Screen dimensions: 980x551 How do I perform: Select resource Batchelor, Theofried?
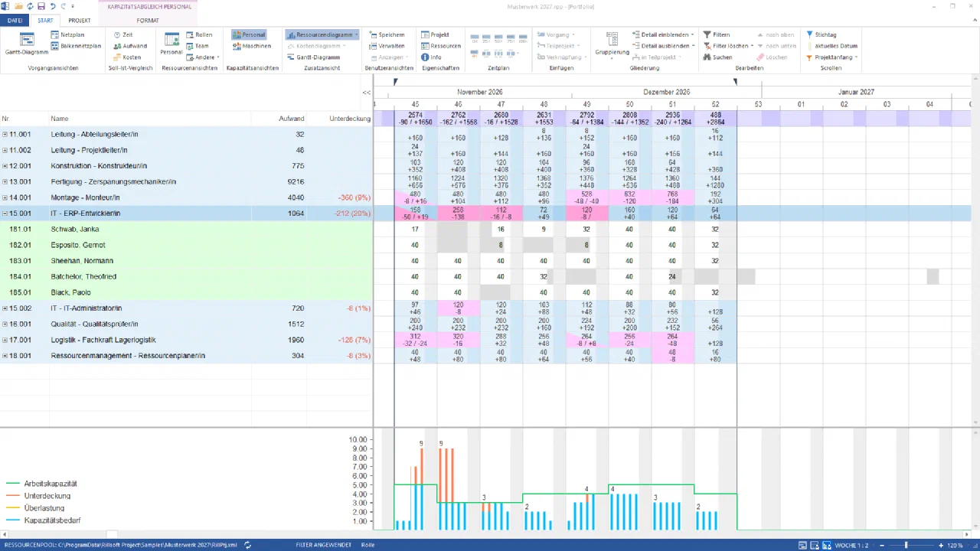(82, 276)
